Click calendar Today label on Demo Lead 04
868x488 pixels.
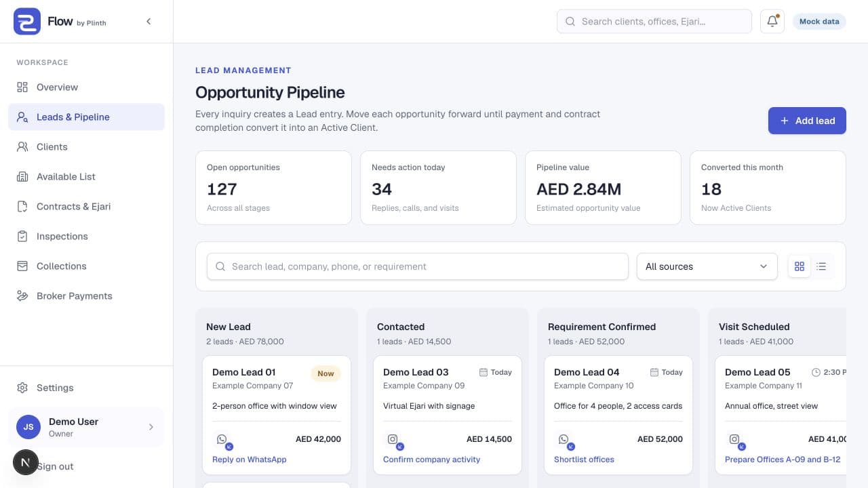667,372
